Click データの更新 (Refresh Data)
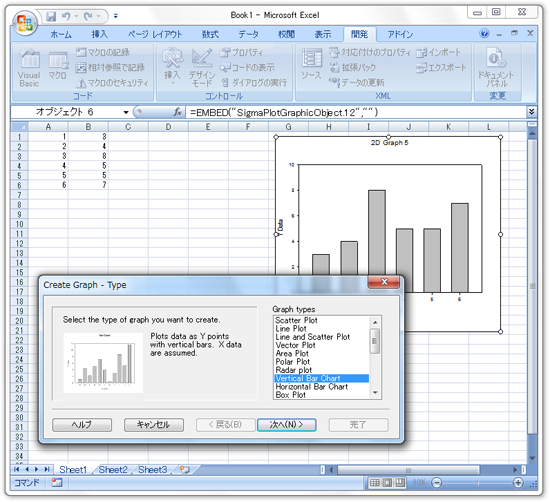Viewport: 550px width, 502px height. [x=357, y=82]
